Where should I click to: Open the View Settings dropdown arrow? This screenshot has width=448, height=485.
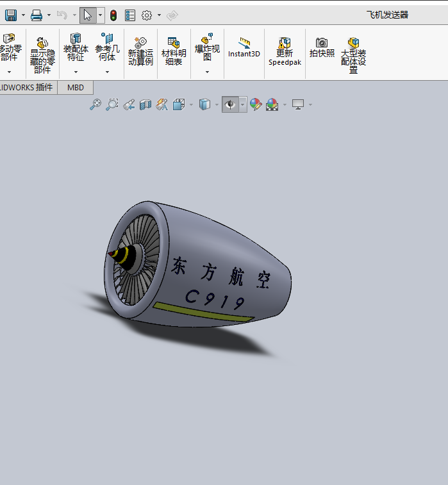[x=310, y=105]
